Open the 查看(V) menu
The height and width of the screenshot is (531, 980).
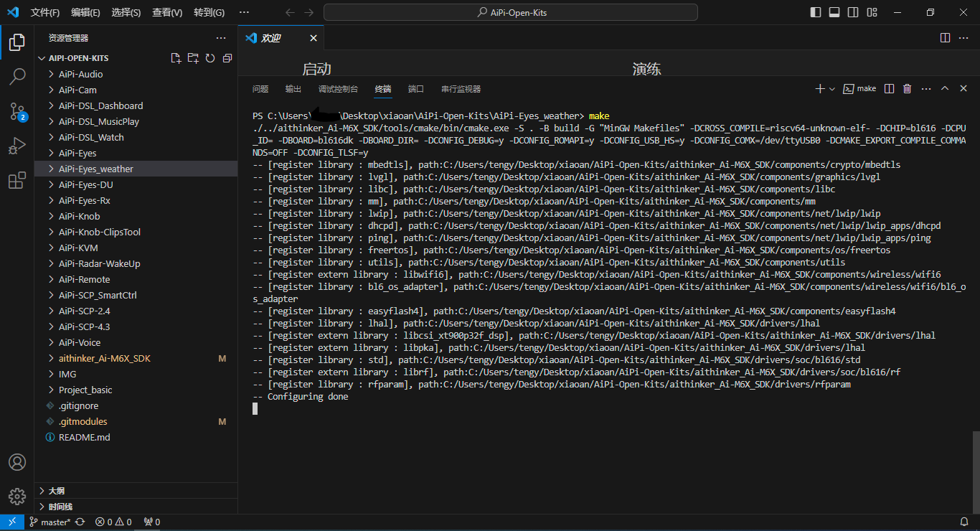(x=167, y=12)
